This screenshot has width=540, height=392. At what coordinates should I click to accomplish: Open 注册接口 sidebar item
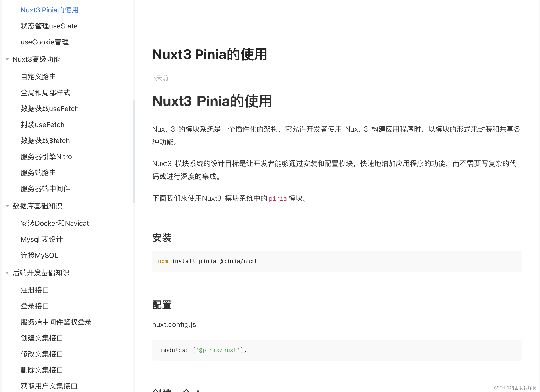[35, 290]
